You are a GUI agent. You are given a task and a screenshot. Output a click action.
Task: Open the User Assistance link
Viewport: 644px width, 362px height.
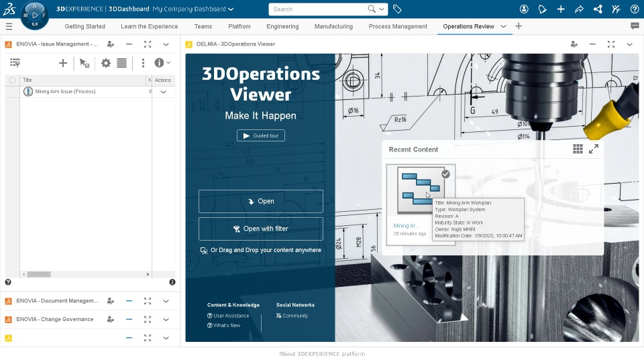click(x=228, y=316)
